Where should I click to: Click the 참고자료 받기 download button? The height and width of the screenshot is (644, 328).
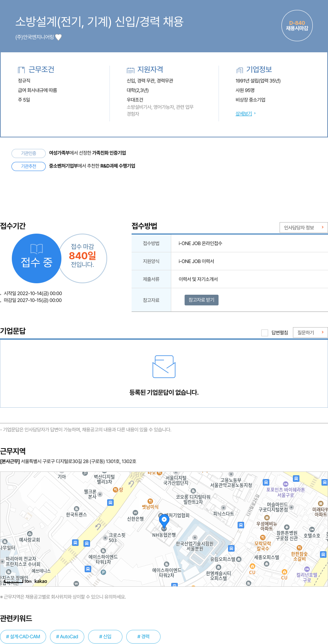pos(201,300)
